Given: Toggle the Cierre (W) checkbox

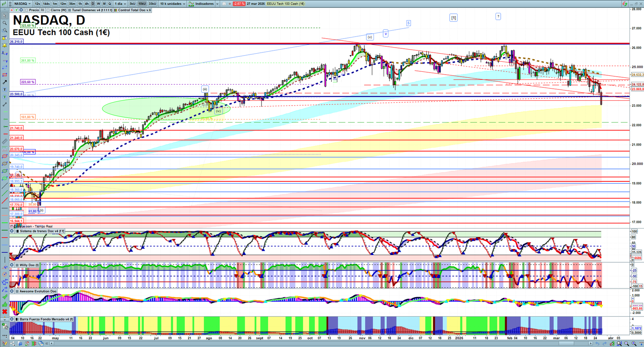Looking at the screenshot, I should coord(48,10).
